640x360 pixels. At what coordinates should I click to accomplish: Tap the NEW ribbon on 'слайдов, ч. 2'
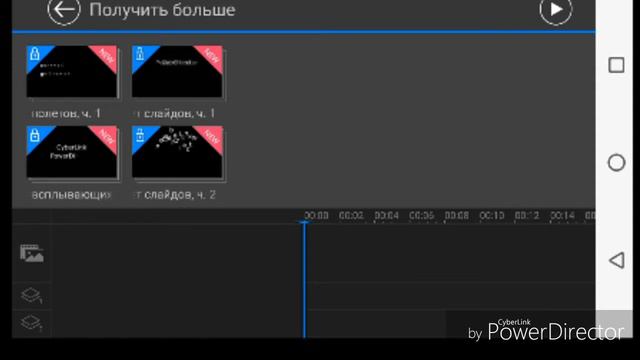point(212,137)
